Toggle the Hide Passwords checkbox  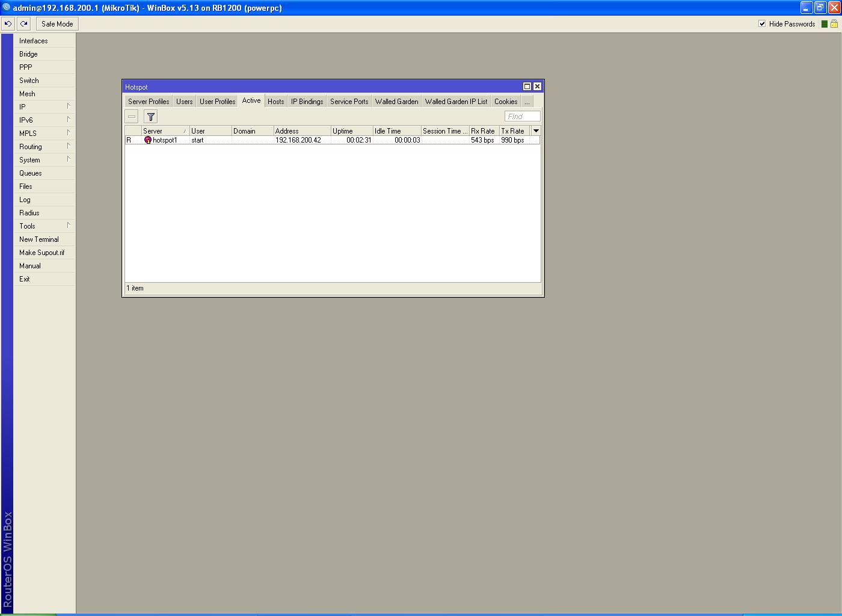(x=762, y=24)
